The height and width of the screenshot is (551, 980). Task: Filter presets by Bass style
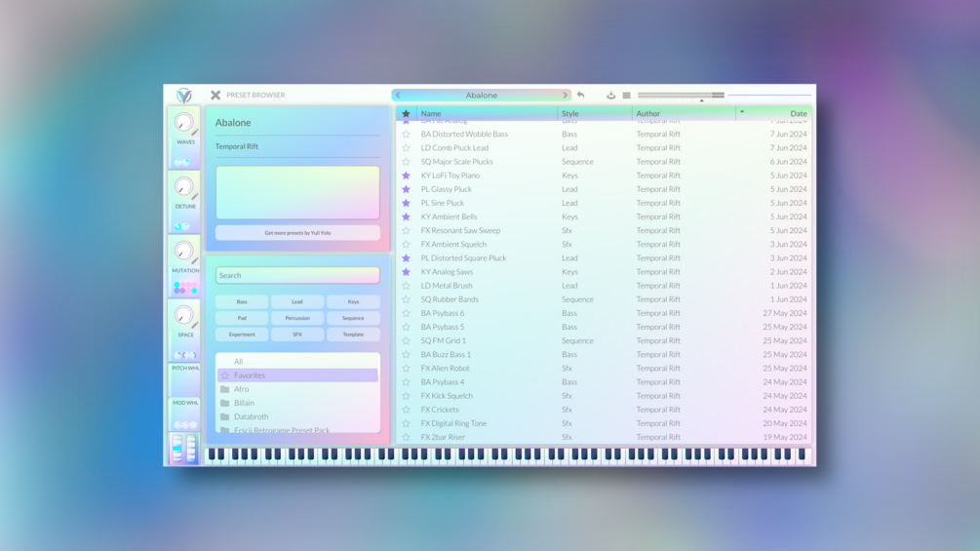click(242, 301)
